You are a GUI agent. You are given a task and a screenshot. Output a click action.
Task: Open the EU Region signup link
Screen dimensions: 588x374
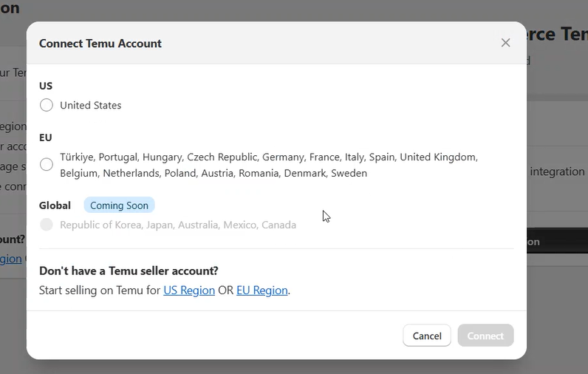(x=262, y=290)
